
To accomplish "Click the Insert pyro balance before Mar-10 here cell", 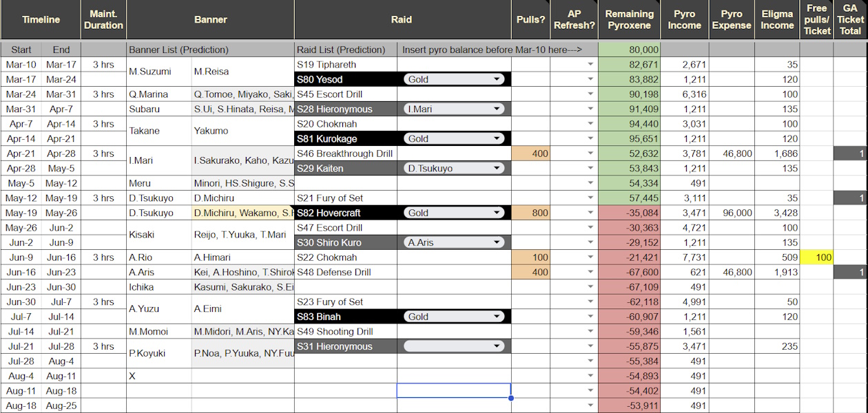I will pyautogui.click(x=497, y=50).
